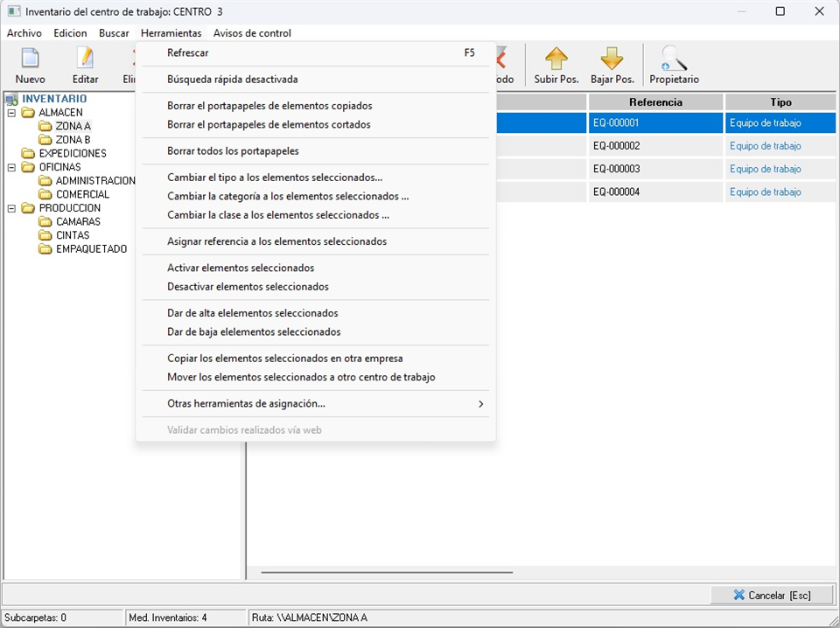Open the Propietario search icon
This screenshot has width=840, height=628.
pos(674,59)
